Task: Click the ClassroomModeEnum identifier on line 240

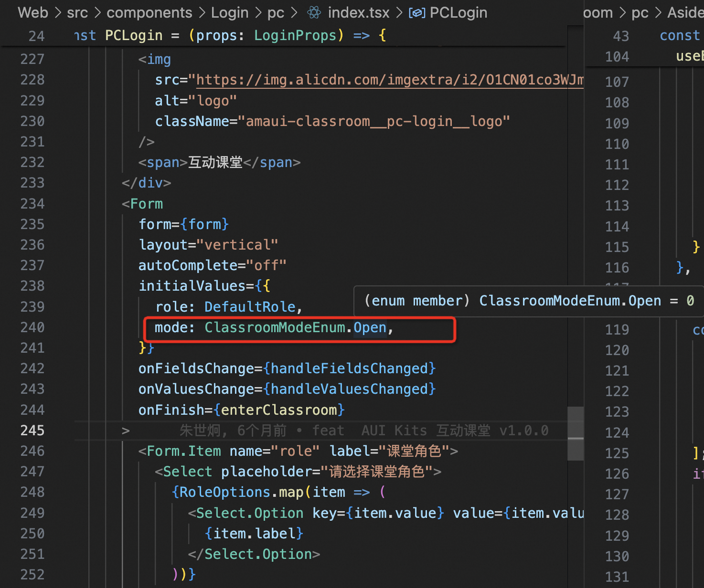Action: [275, 327]
